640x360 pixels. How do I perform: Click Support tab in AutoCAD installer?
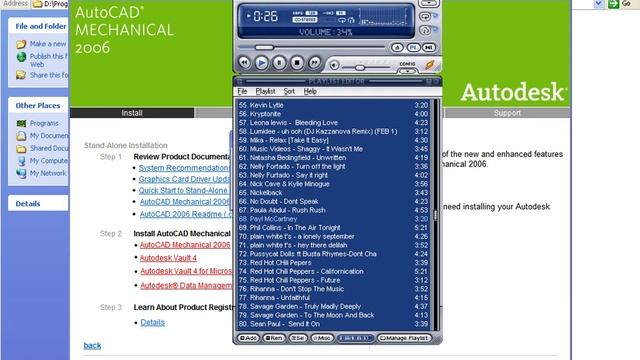[x=507, y=113]
